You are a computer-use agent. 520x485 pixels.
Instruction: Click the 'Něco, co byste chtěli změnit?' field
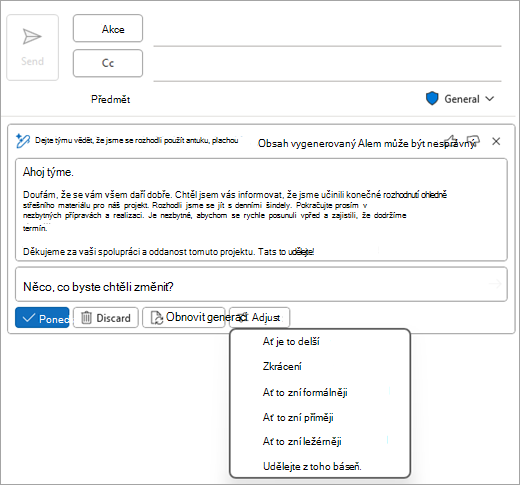click(x=261, y=285)
